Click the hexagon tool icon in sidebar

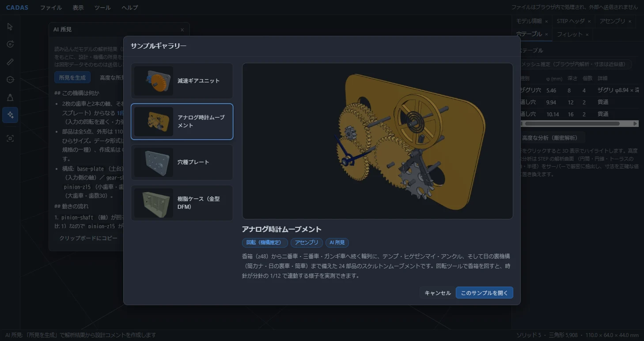click(x=10, y=79)
